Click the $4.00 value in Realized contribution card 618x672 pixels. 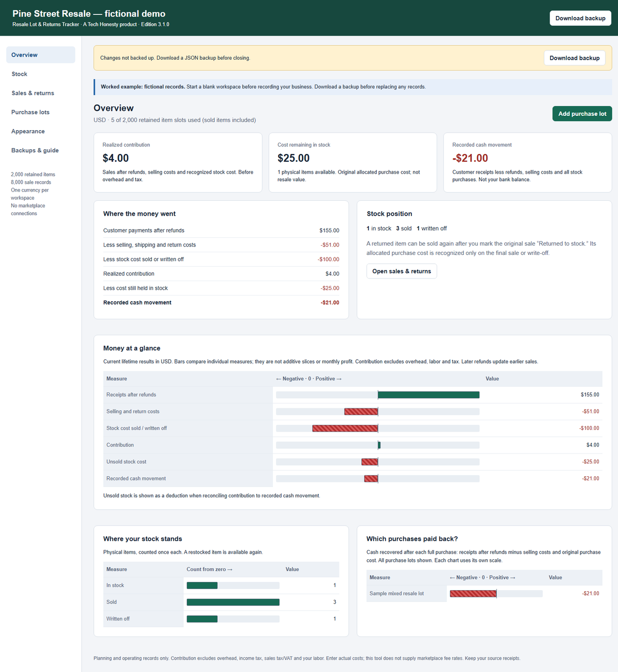[116, 158]
